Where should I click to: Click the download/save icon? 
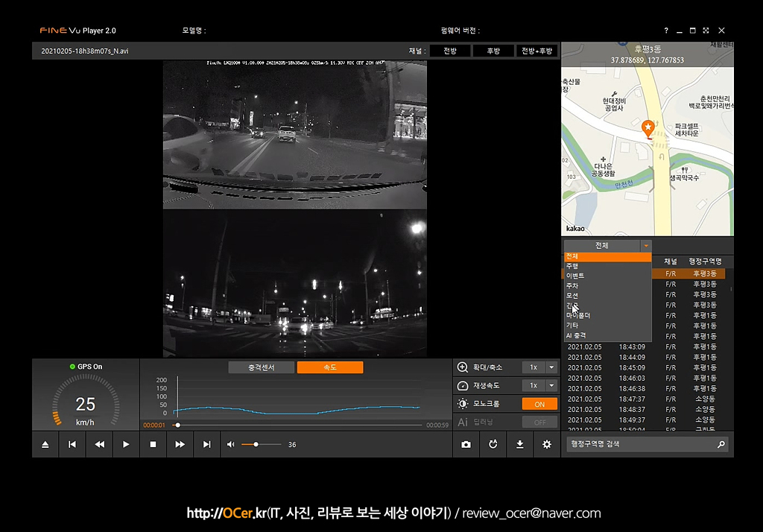[x=519, y=444]
